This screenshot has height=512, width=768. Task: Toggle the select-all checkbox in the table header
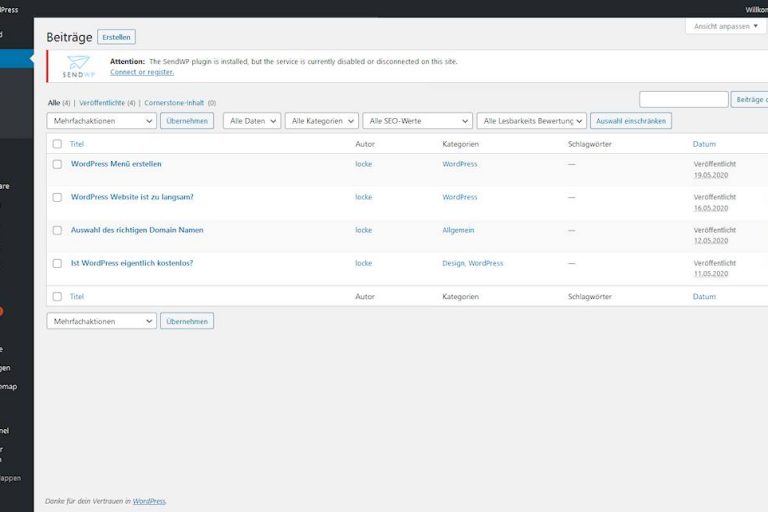point(57,144)
